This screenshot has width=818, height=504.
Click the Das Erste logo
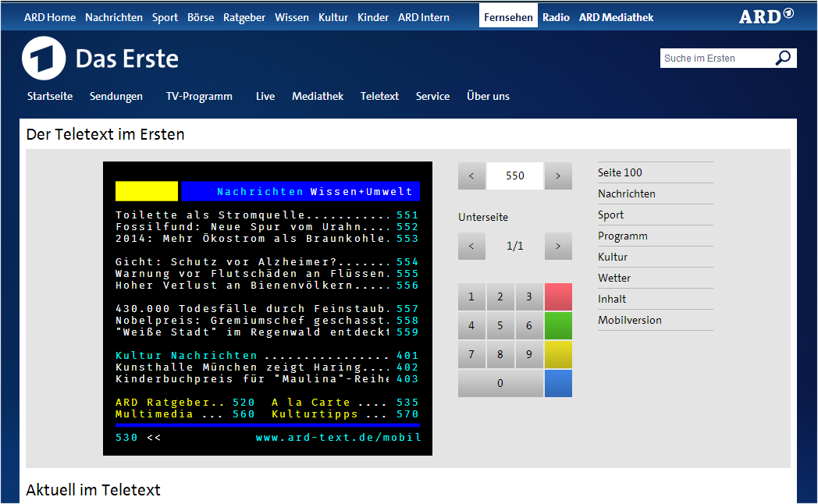(100, 59)
